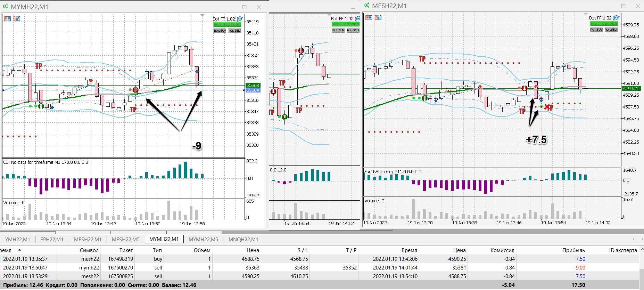Image resolution: width=644 pixels, height=290 pixels.
Task: Switch to the YMH22,M1 chart tab
Action: tap(17, 239)
